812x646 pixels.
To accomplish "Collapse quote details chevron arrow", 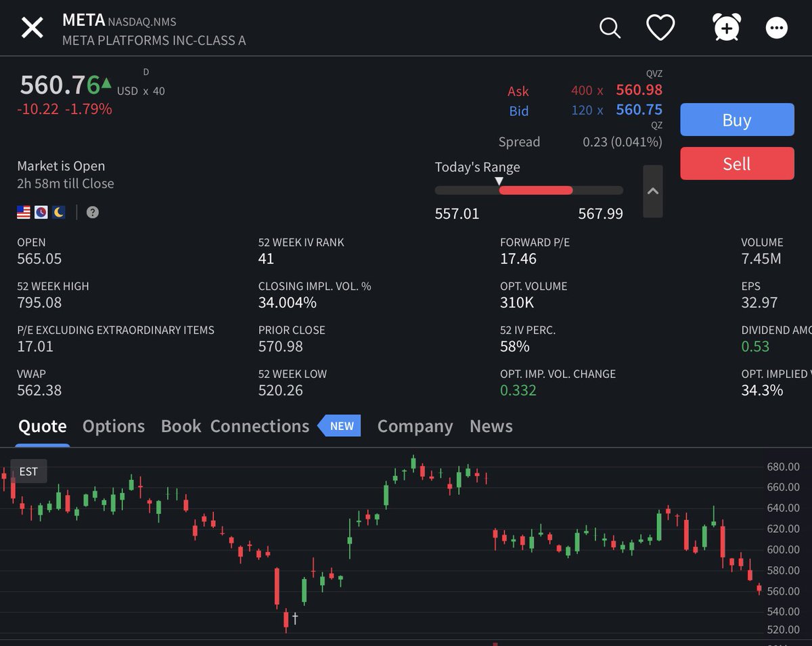I will click(652, 191).
